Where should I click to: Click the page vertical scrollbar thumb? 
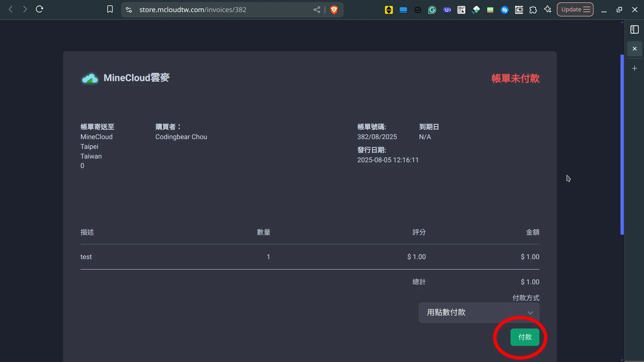coord(622,144)
